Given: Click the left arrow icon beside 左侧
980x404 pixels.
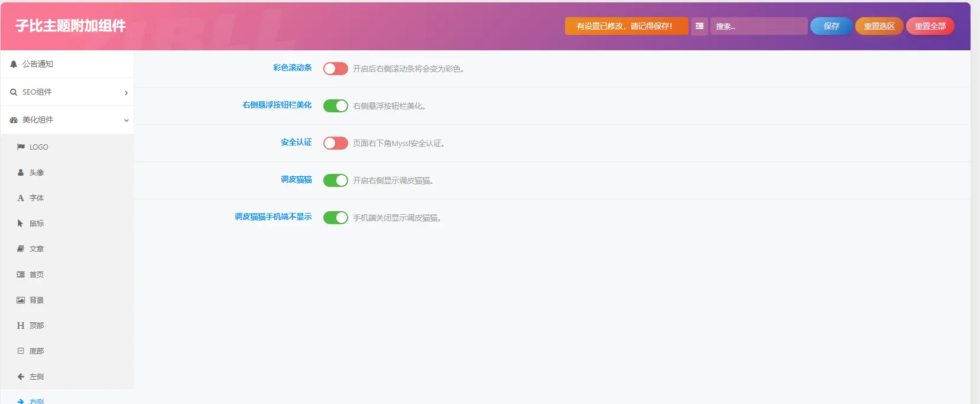Looking at the screenshot, I should tap(21, 376).
